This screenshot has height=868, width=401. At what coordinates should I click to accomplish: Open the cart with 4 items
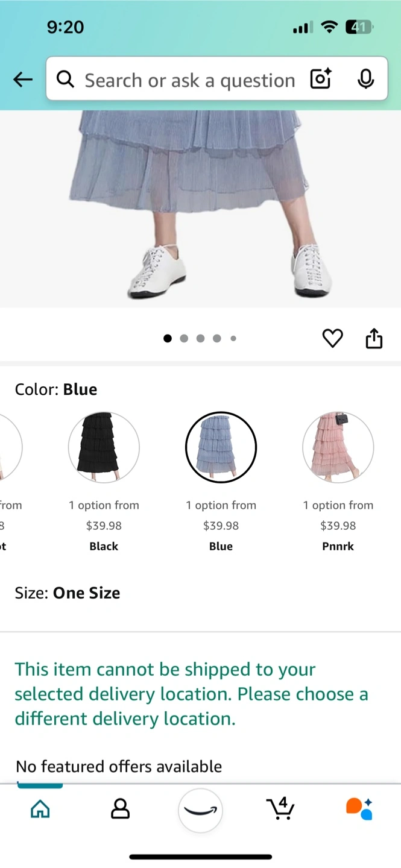click(280, 808)
